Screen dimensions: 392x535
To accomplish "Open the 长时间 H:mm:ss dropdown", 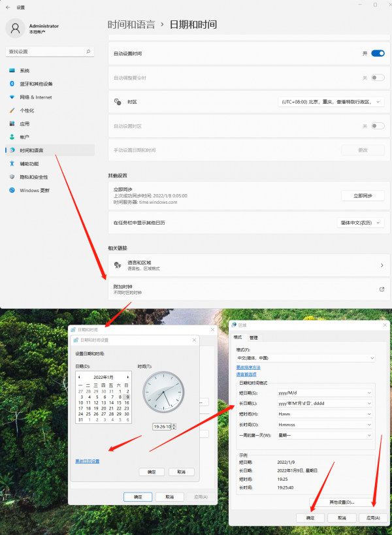I will pyautogui.click(x=325, y=425).
